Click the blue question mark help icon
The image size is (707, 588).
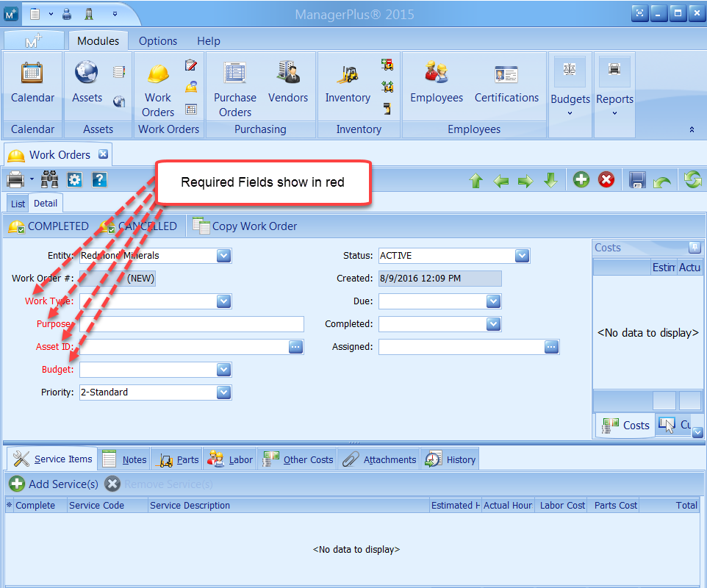[x=99, y=180]
